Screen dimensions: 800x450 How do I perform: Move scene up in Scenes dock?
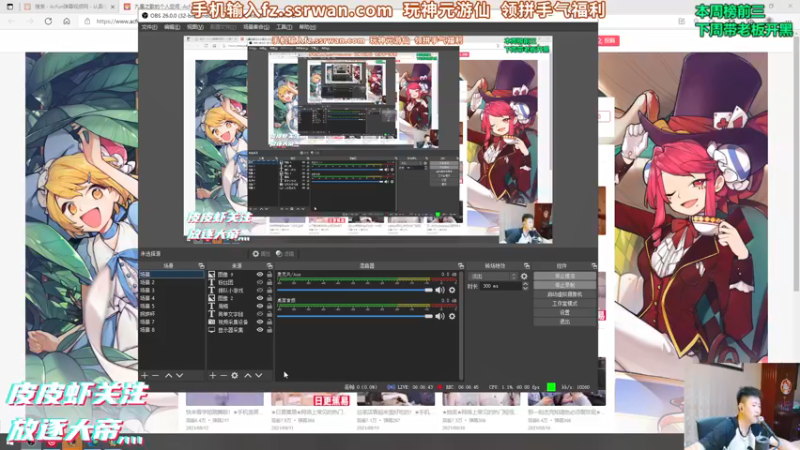(x=168, y=376)
